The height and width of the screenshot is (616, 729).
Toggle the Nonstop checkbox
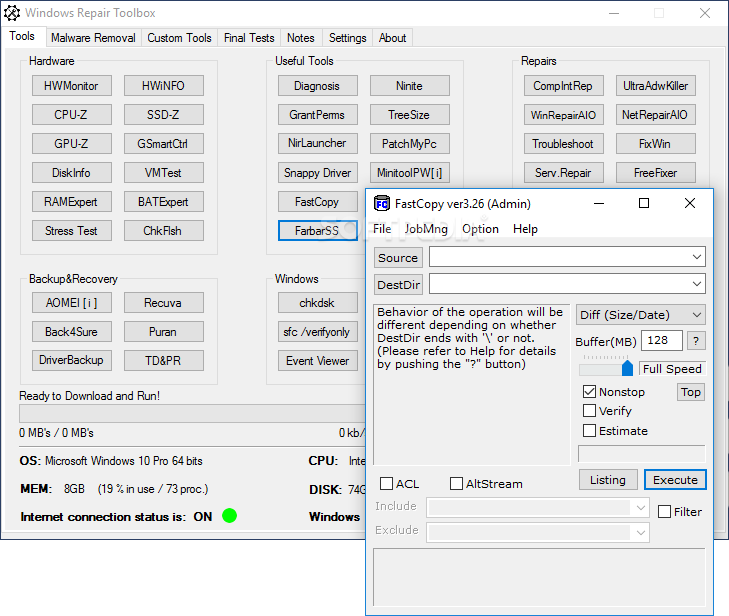click(x=589, y=391)
